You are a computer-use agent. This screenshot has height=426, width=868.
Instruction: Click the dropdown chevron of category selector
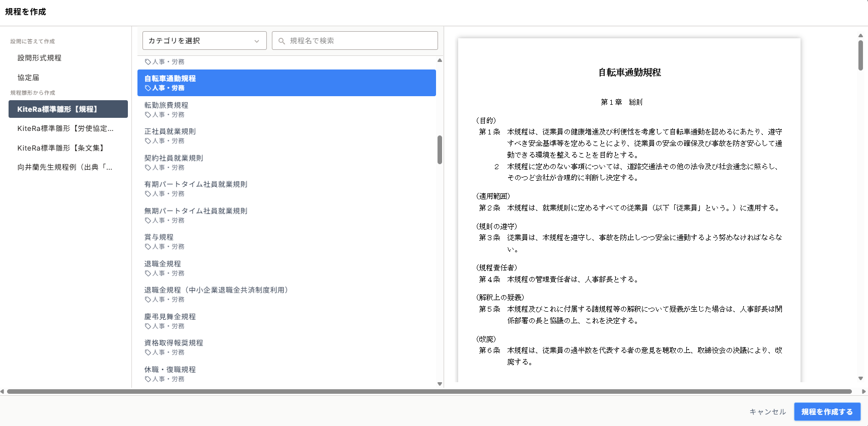[x=257, y=41]
